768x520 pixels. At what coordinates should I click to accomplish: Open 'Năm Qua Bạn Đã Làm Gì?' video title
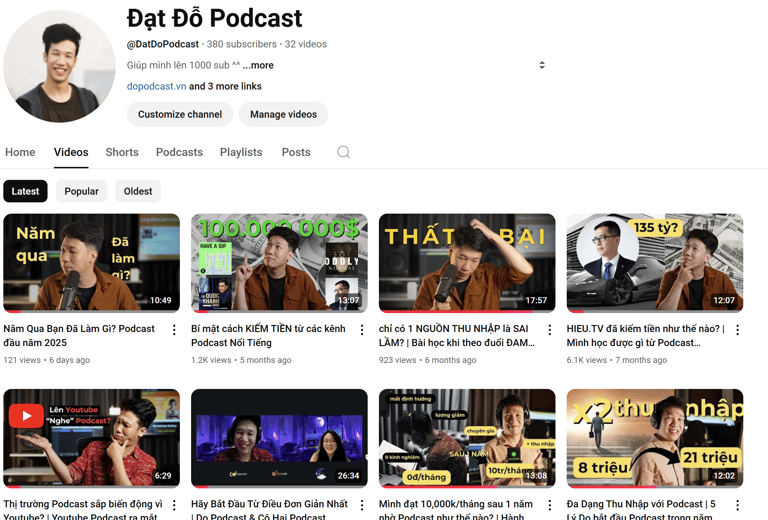tap(79, 335)
